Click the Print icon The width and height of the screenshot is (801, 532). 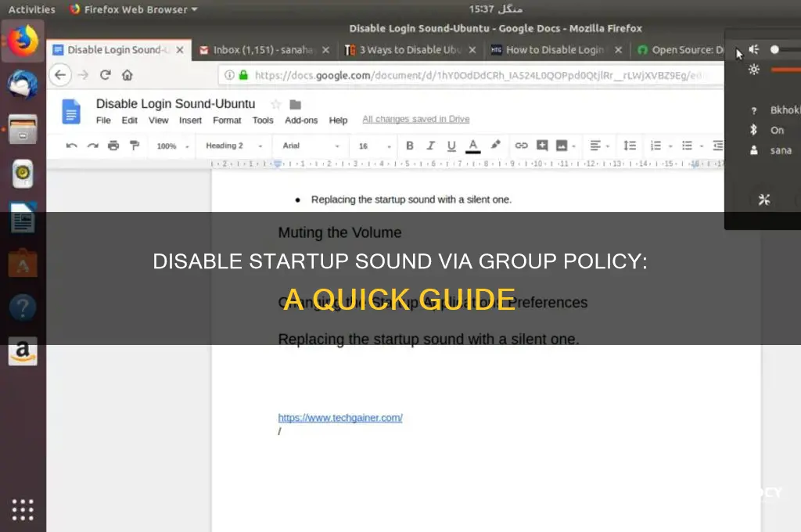pos(113,146)
